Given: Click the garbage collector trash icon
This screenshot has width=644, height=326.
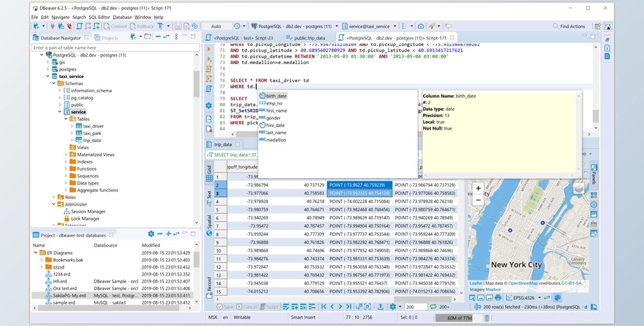Looking at the screenshot, I should pyautogui.click(x=487, y=317).
